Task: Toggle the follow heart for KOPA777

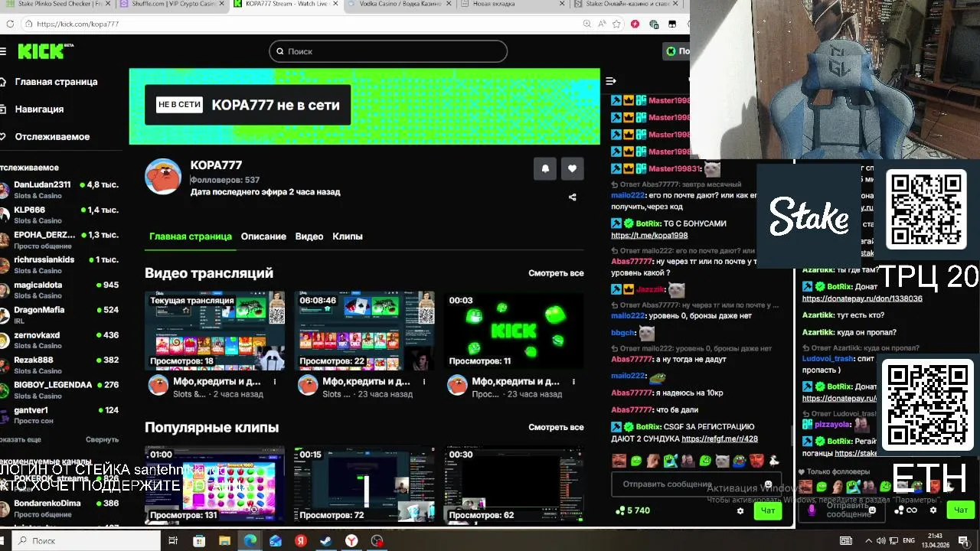Action: pyautogui.click(x=572, y=169)
